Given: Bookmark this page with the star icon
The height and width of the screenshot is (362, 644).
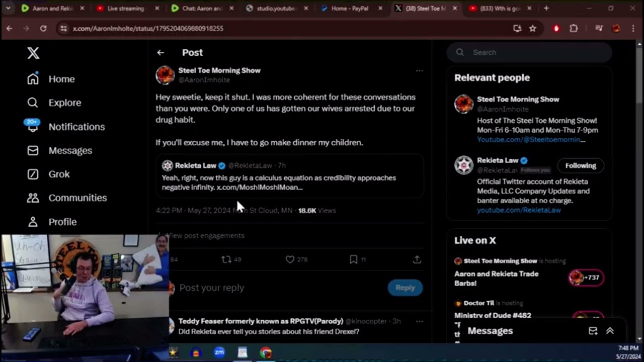Looking at the screenshot, I should click(x=532, y=29).
